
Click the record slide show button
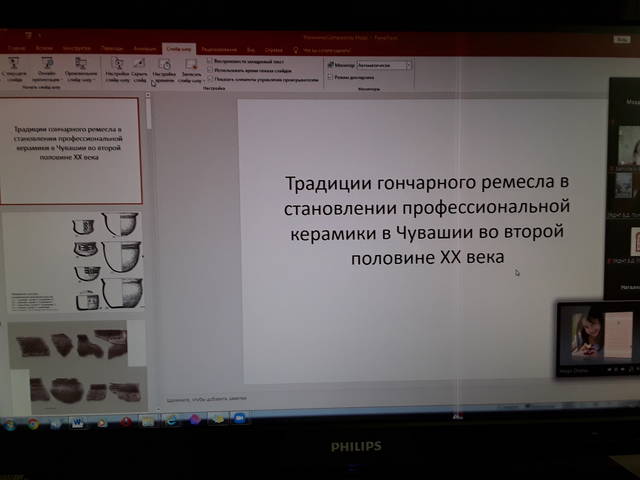pos(191,70)
